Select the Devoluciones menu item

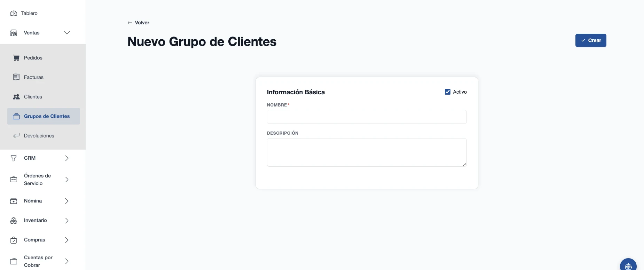click(44, 136)
